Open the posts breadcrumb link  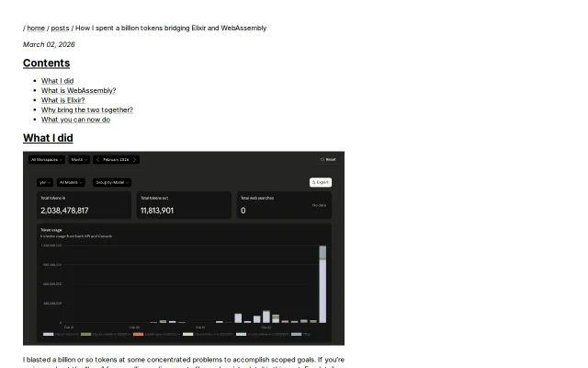60,29
